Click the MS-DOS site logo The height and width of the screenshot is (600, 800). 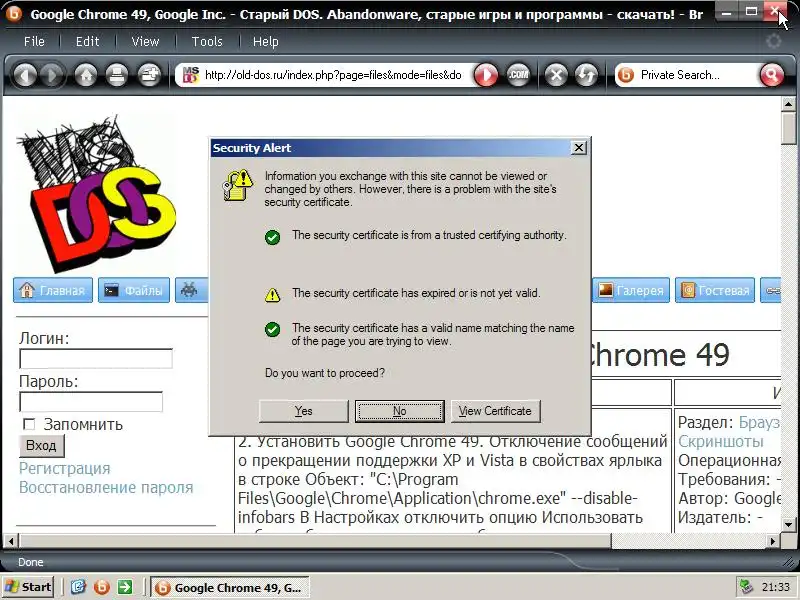[96, 194]
